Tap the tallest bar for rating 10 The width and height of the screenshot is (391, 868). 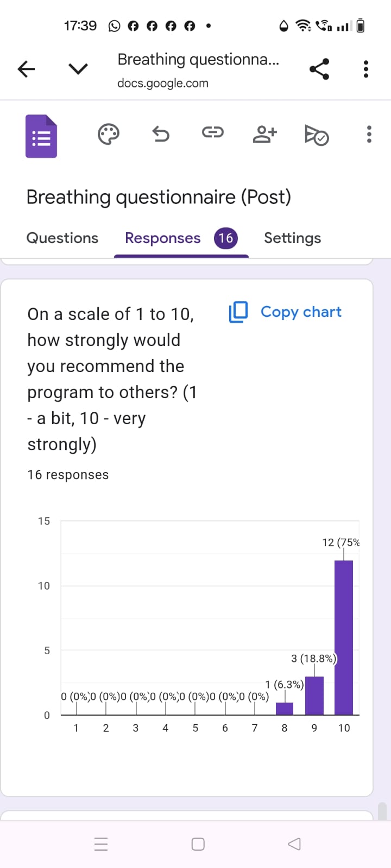tap(344, 637)
